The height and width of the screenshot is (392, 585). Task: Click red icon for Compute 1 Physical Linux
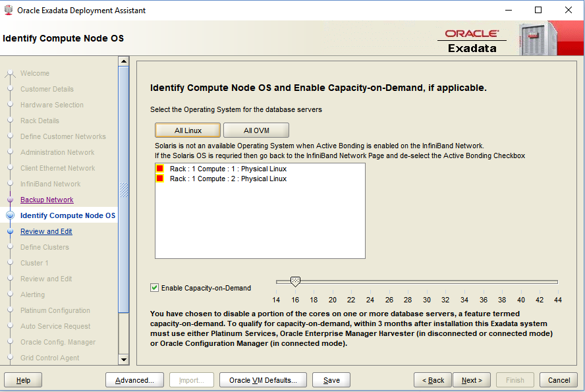160,169
